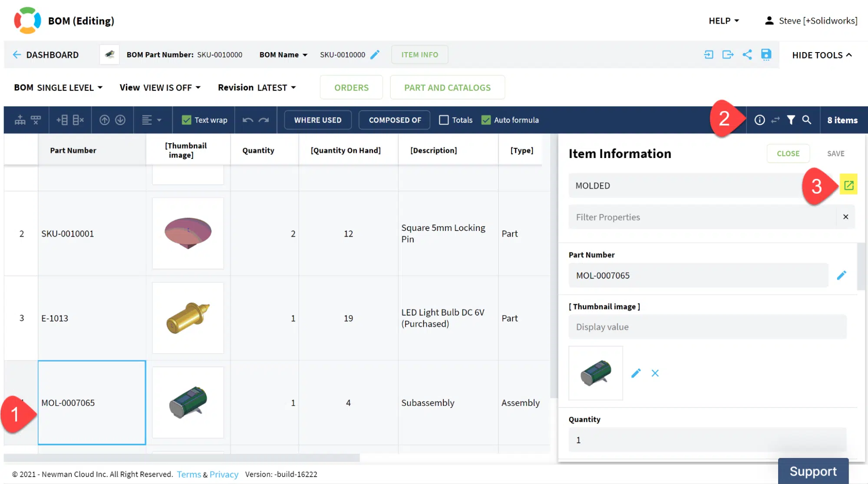The image size is (868, 484).
Task: Select the SKU-0010001 part number cell
Action: [92, 234]
